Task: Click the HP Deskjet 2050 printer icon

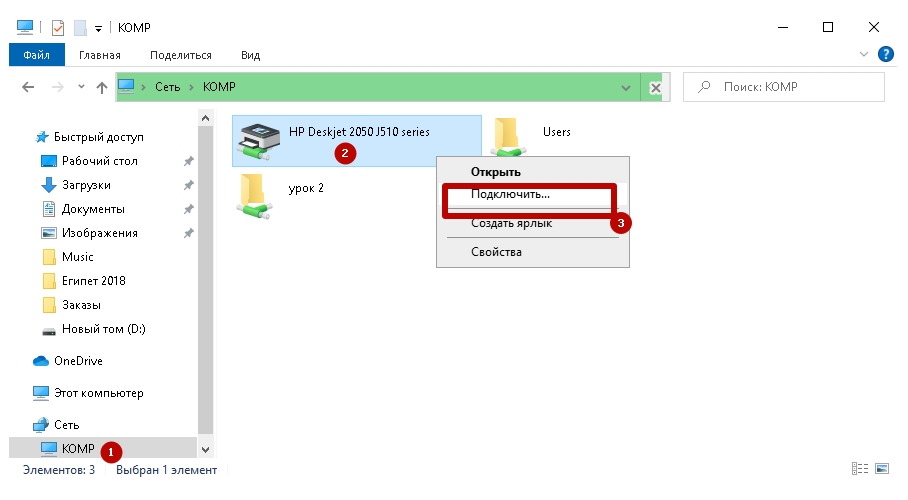Action: (259, 140)
